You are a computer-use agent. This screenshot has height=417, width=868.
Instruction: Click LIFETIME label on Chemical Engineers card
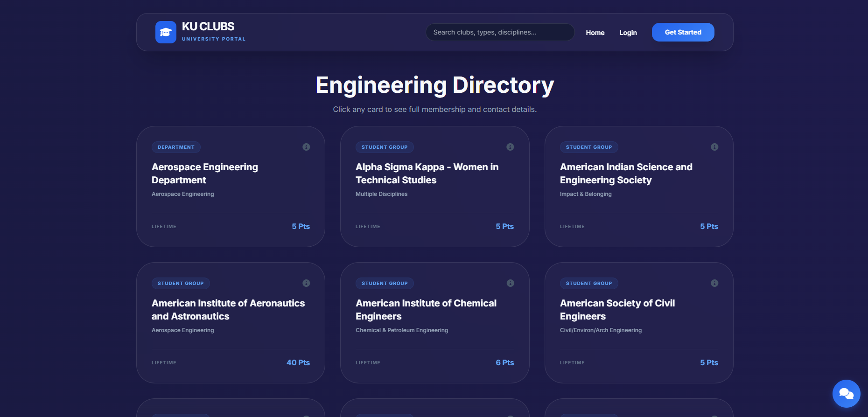[x=368, y=363]
